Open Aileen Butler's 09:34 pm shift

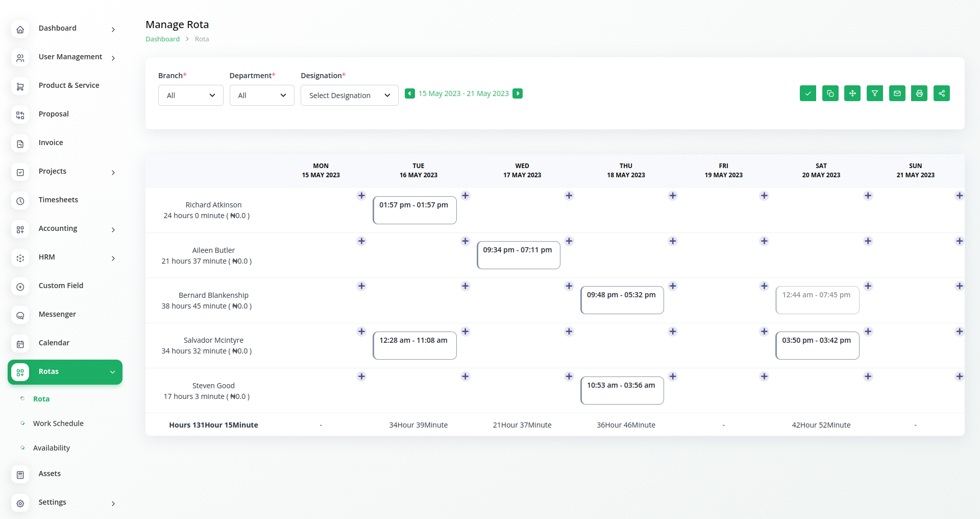click(518, 255)
